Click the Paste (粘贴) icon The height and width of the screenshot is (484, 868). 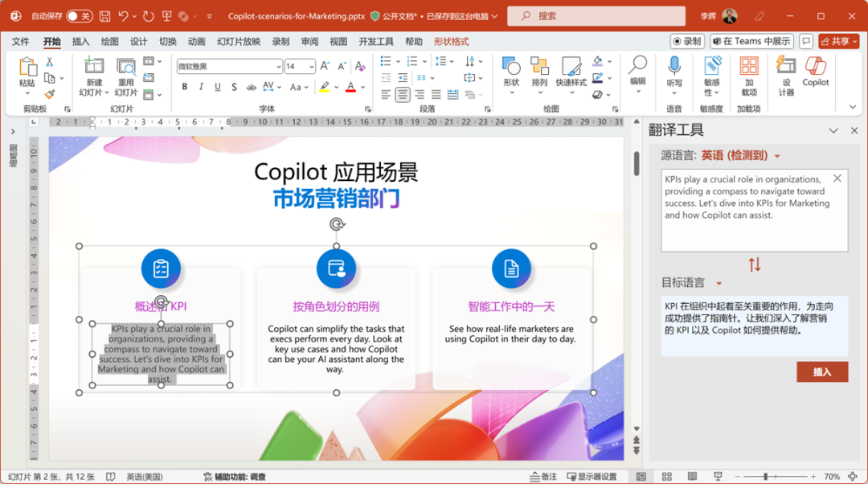[27, 67]
